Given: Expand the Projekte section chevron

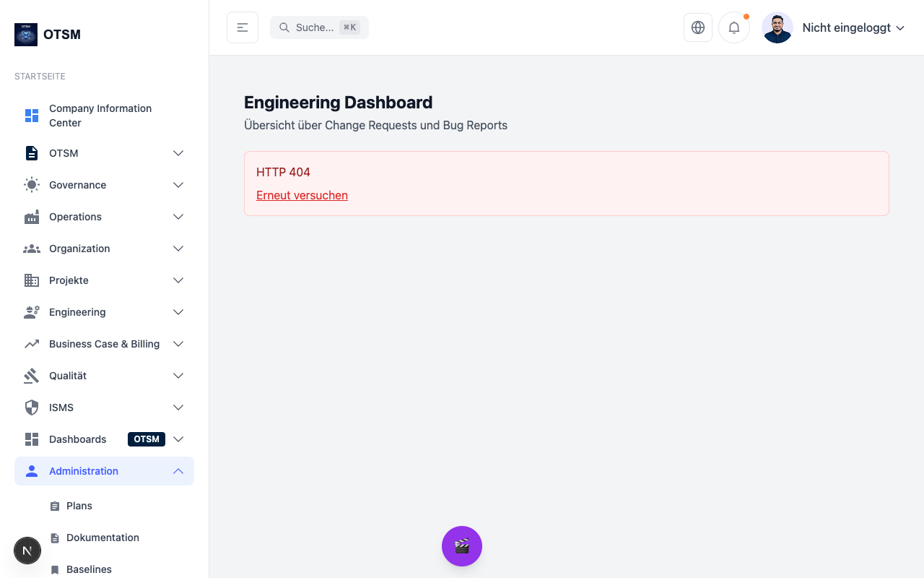Looking at the screenshot, I should pos(178,280).
